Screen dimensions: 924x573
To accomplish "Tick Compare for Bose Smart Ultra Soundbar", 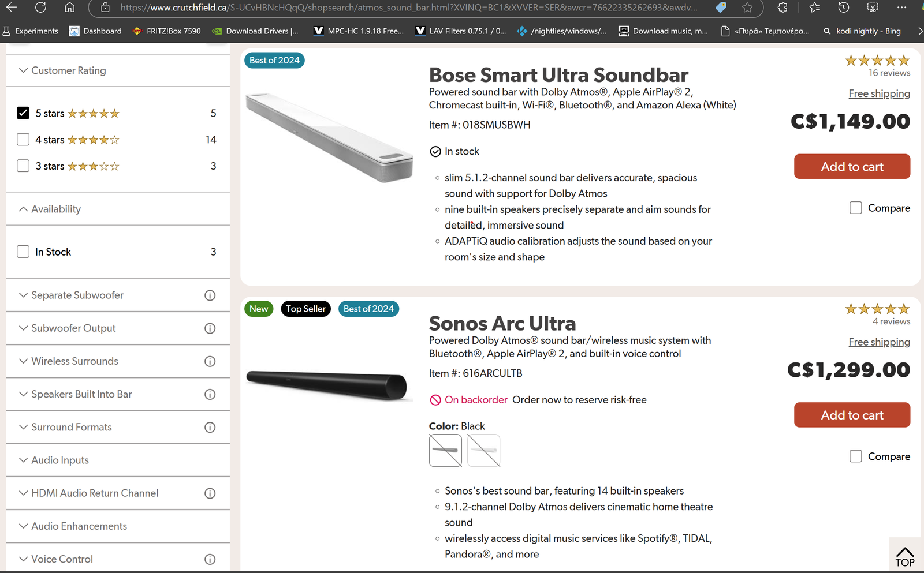I will click(x=855, y=208).
